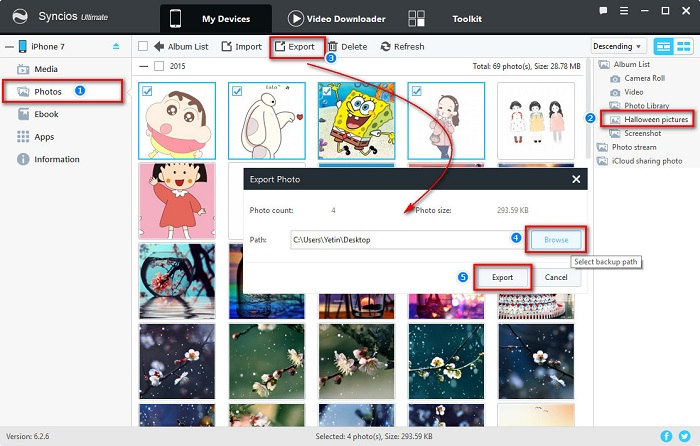700x446 pixels.
Task: Open the Facebook link in the status bar
Action: click(666, 436)
